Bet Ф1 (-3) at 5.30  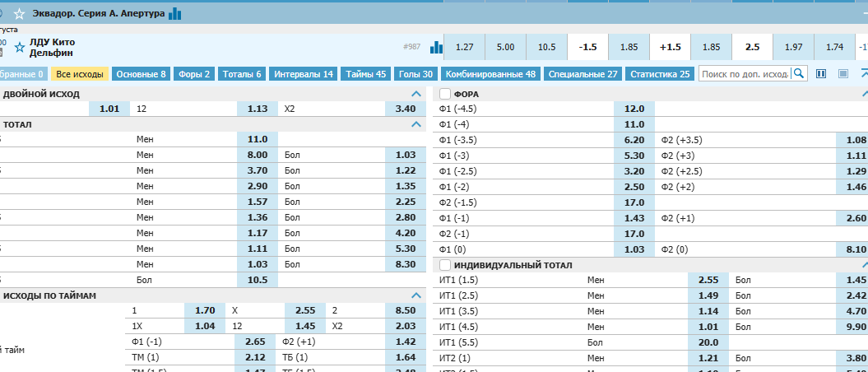pyautogui.click(x=634, y=156)
